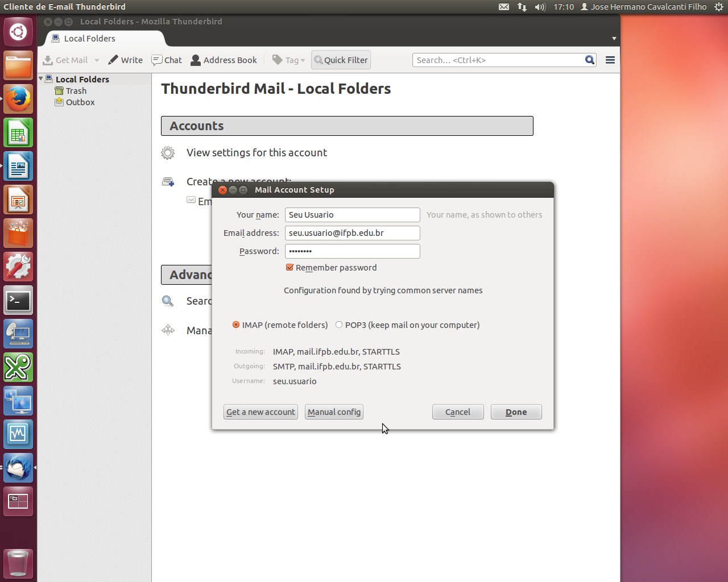Viewport: 728px width, 582px height.
Task: Select IMAP (remote folders) radio button
Action: (x=236, y=325)
